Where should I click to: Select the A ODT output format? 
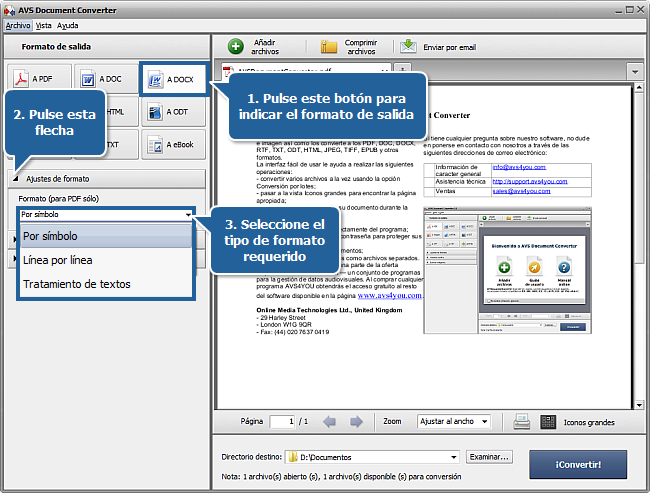pos(173,112)
